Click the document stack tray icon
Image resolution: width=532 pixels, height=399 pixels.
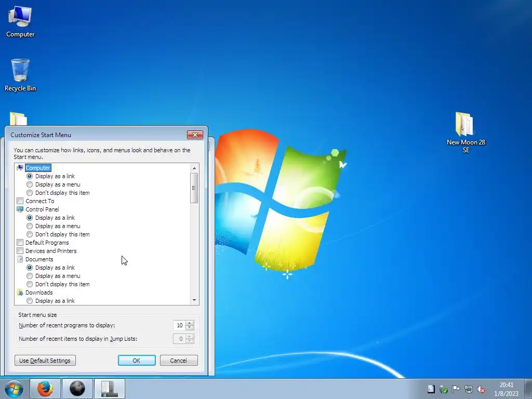431,389
